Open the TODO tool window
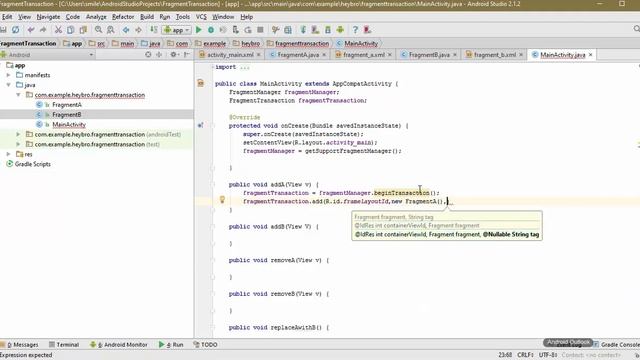640x360 pixels. click(205, 345)
